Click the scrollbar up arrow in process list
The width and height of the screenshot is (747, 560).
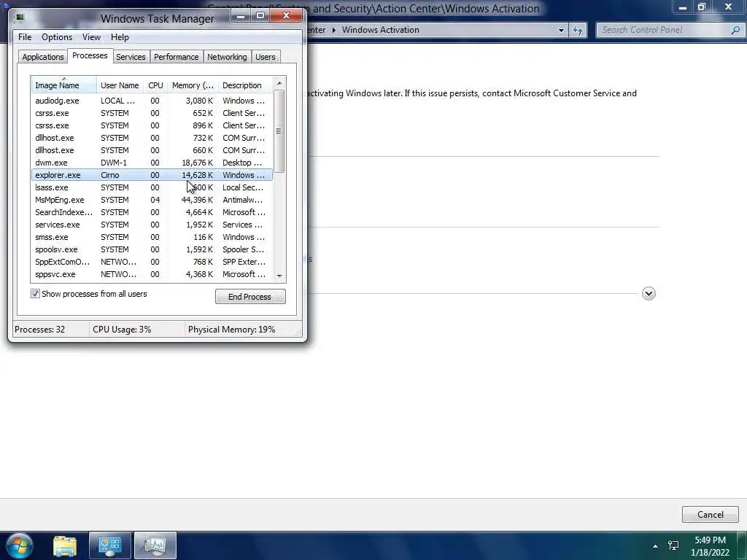click(x=279, y=83)
